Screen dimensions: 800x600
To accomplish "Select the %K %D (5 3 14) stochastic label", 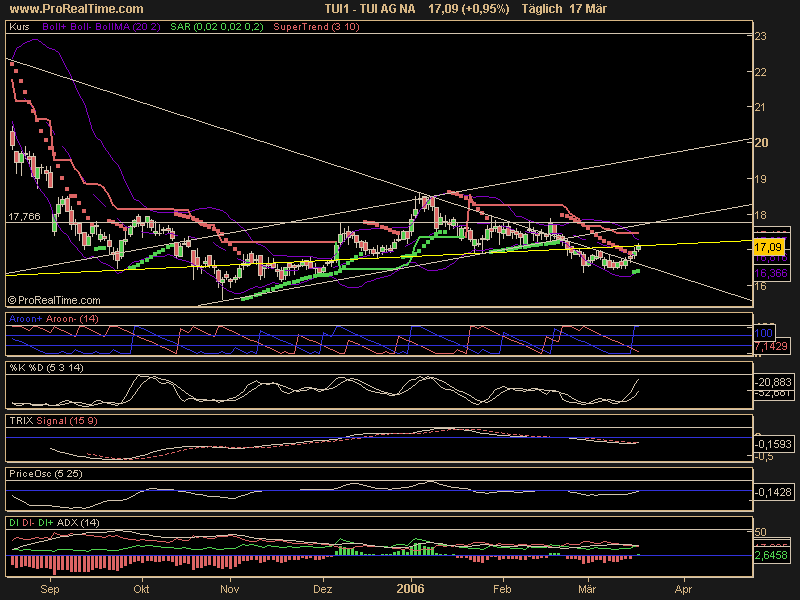I will [x=44, y=369].
